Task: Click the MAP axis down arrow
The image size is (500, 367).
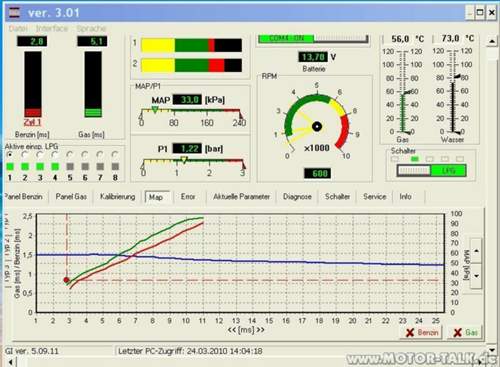Action: tap(476, 276)
